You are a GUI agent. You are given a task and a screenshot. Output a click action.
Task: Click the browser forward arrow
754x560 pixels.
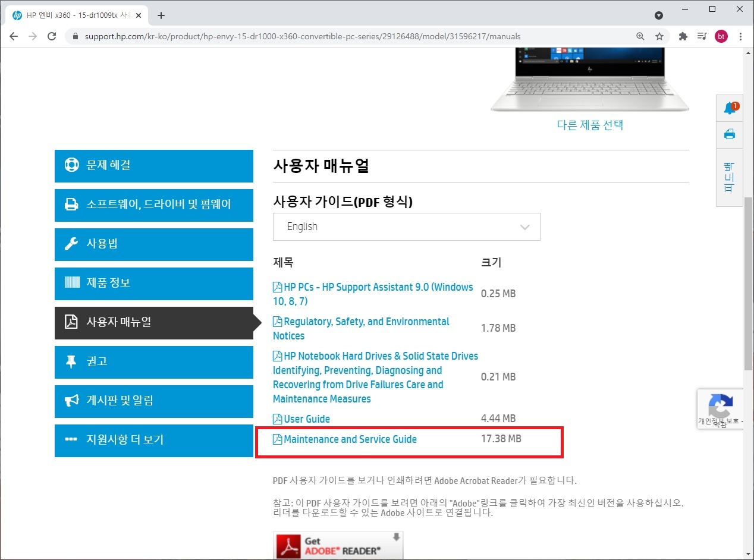pyautogui.click(x=33, y=36)
